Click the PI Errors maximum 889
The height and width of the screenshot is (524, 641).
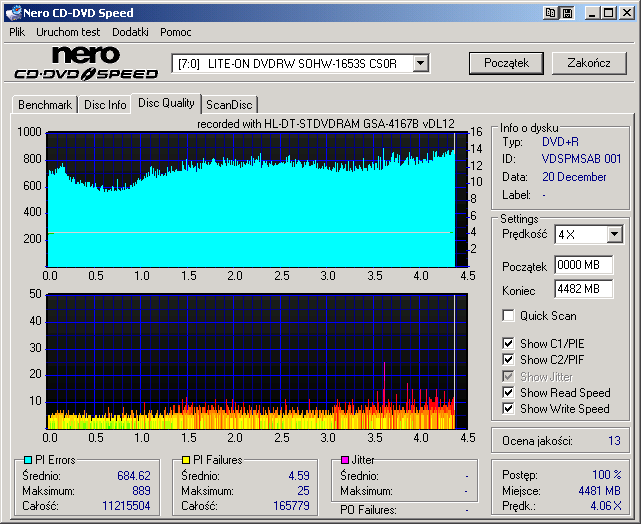[x=141, y=491]
